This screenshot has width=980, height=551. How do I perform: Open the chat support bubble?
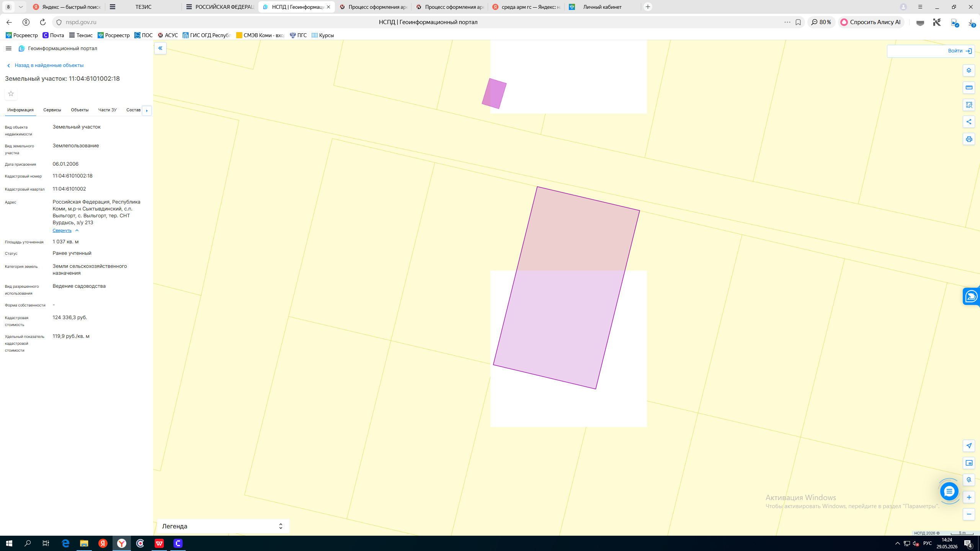949,491
